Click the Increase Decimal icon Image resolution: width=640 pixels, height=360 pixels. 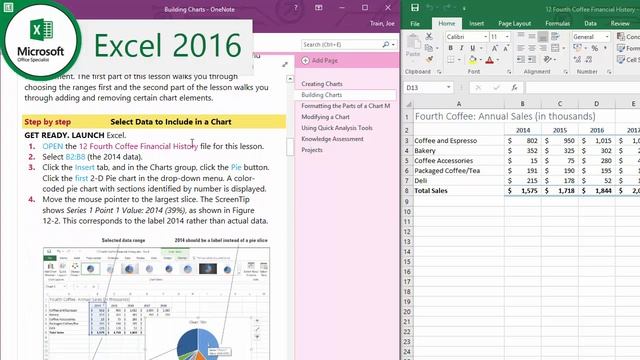click(x=577, y=60)
